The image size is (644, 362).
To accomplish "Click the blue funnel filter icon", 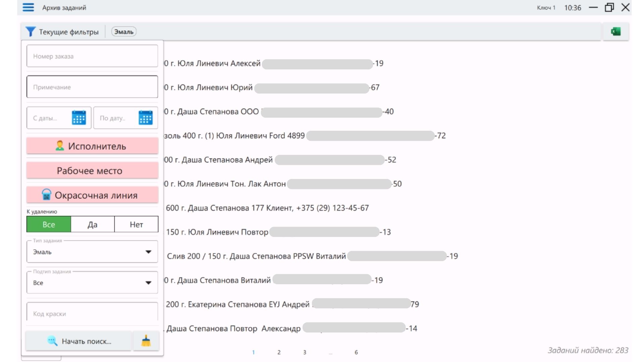I will (30, 32).
